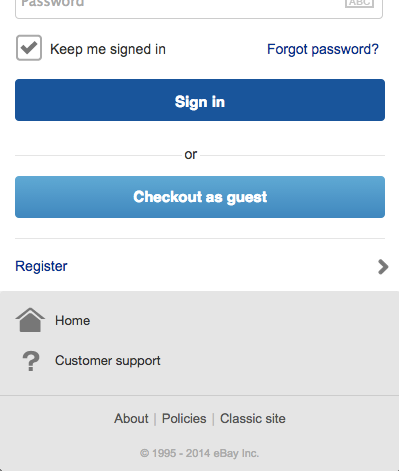Open the Home menu entry text

click(73, 320)
